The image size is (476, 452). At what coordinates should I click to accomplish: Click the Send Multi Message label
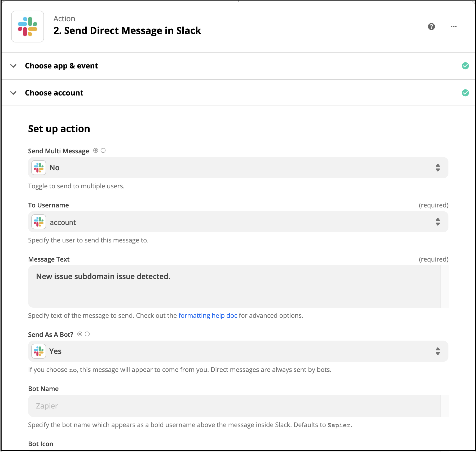tap(59, 151)
